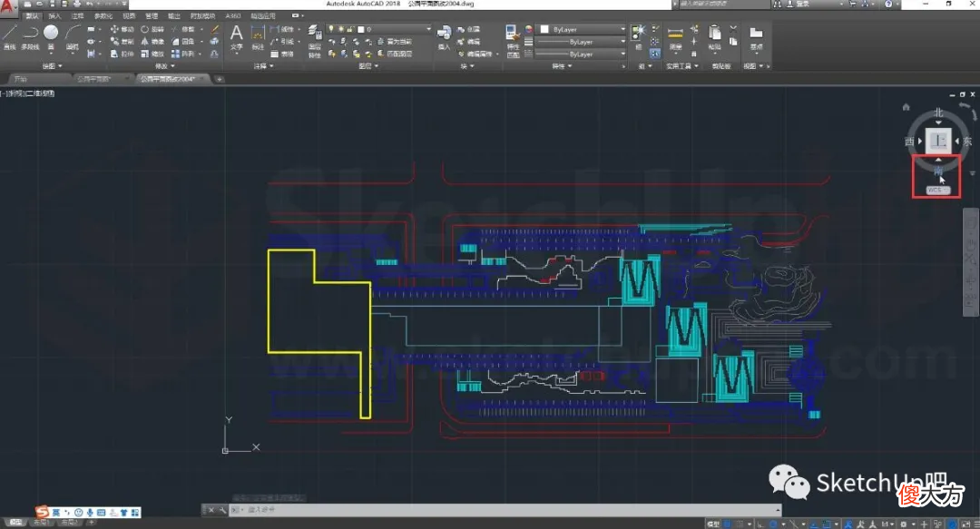Activate the Fillet (圆角) command
Image resolution: width=980 pixels, height=529 pixels.
(x=182, y=41)
